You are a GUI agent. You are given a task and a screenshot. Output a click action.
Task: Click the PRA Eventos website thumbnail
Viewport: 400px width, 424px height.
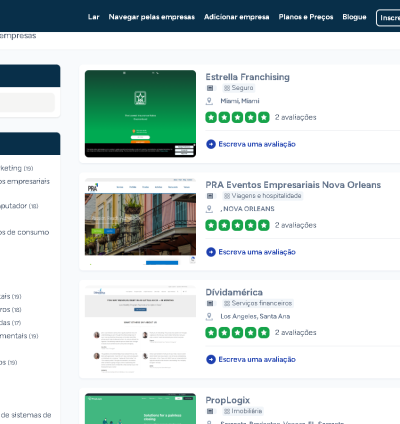click(x=140, y=221)
